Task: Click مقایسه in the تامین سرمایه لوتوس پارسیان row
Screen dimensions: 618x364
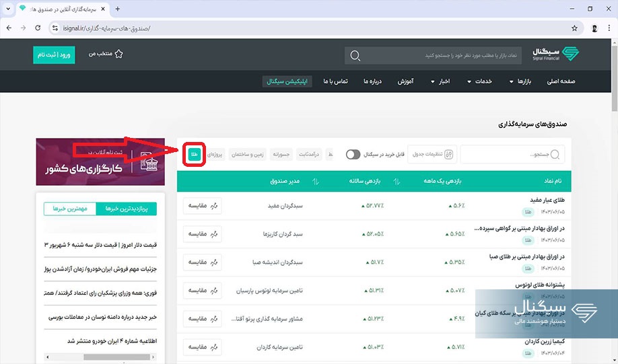Action: click(x=202, y=291)
